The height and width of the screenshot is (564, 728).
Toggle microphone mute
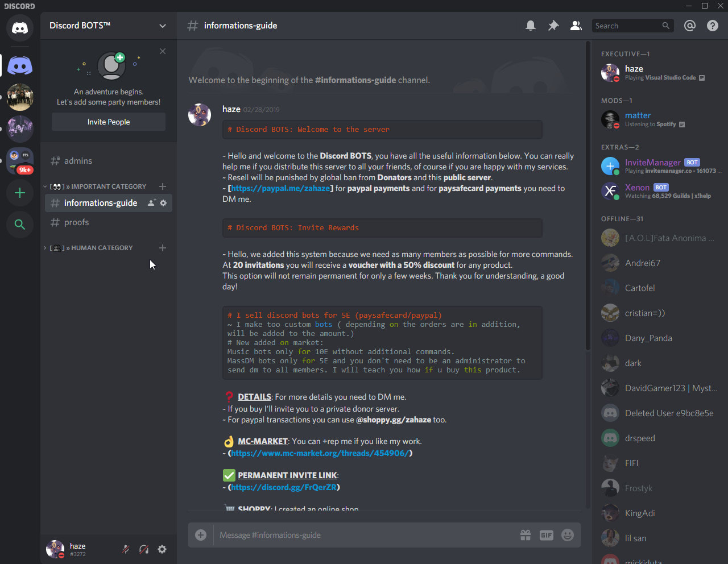[126, 549]
